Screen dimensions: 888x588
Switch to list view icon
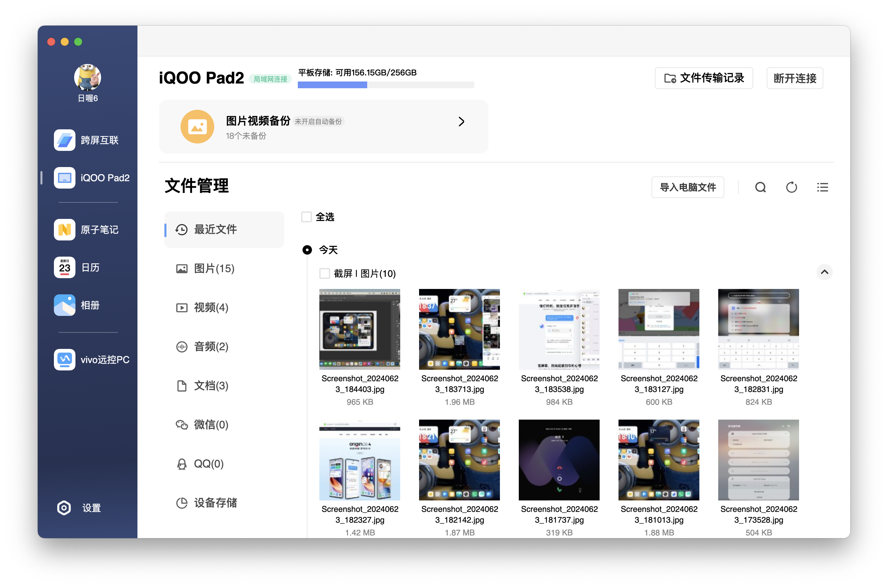pos(822,187)
